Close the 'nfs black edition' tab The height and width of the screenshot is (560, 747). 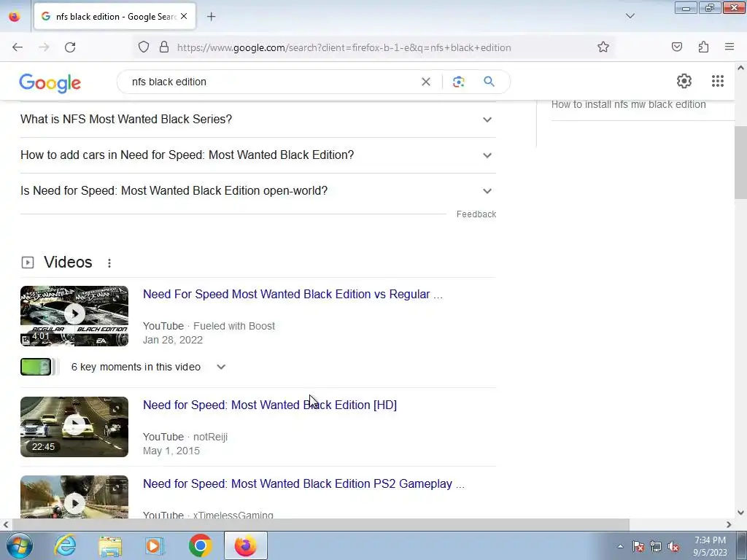click(x=184, y=16)
